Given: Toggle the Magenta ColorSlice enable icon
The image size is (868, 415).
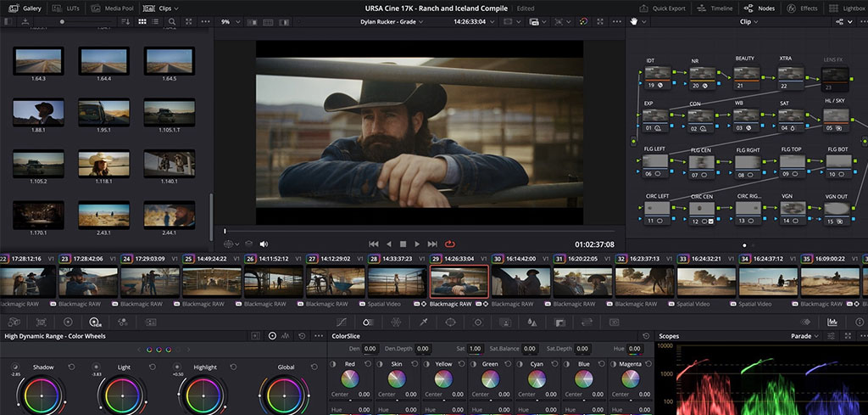Looking at the screenshot, I should click(613, 364).
